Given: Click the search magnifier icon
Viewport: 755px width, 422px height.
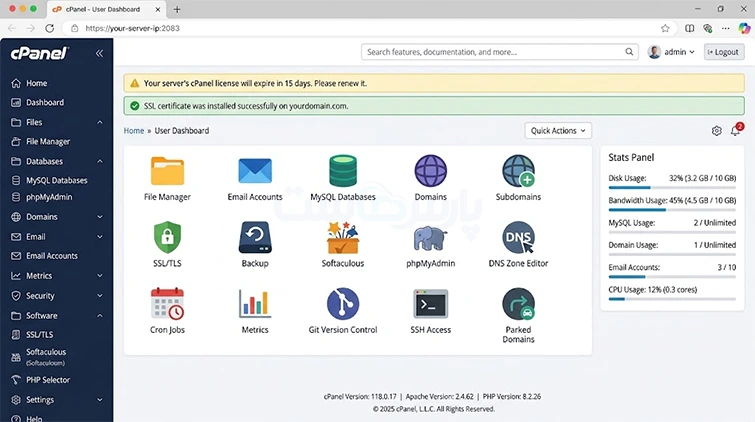Looking at the screenshot, I should 629,52.
